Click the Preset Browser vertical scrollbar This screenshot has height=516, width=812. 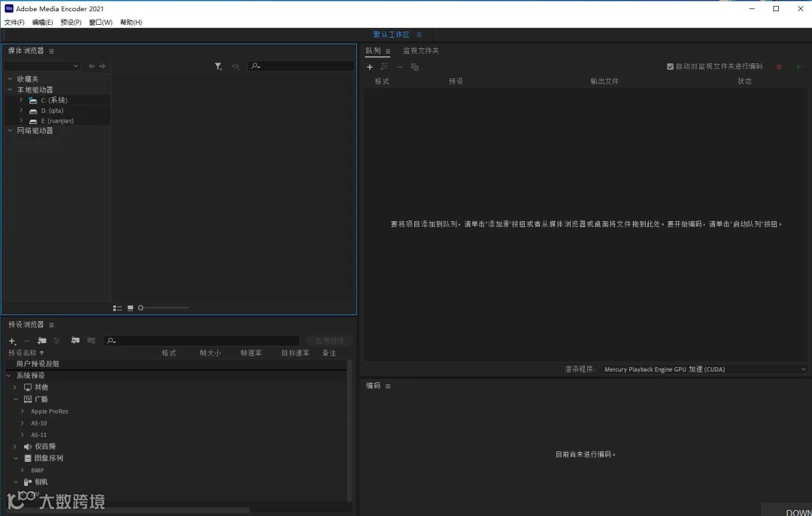coord(349,430)
